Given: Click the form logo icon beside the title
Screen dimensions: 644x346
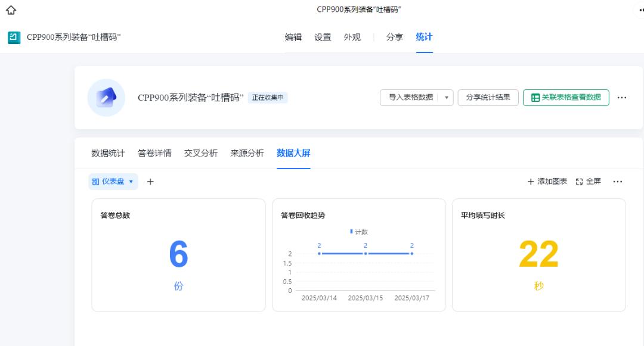Looking at the screenshot, I should pos(14,38).
